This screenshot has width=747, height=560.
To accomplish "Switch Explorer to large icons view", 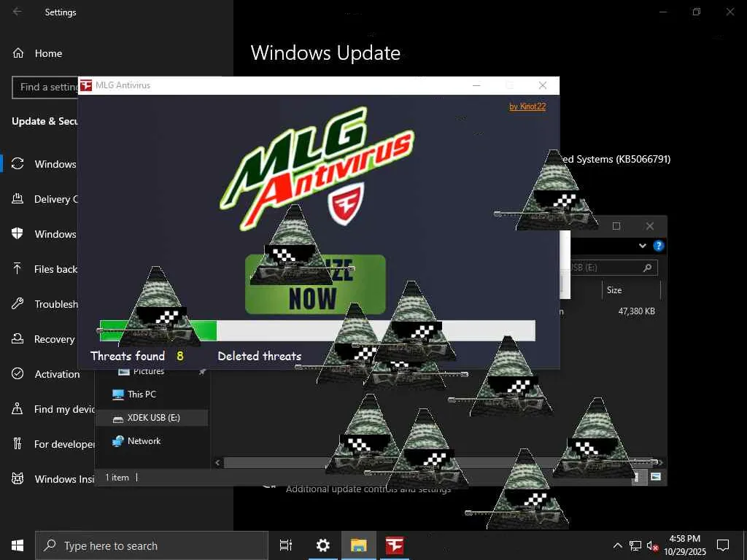I will tap(656, 477).
